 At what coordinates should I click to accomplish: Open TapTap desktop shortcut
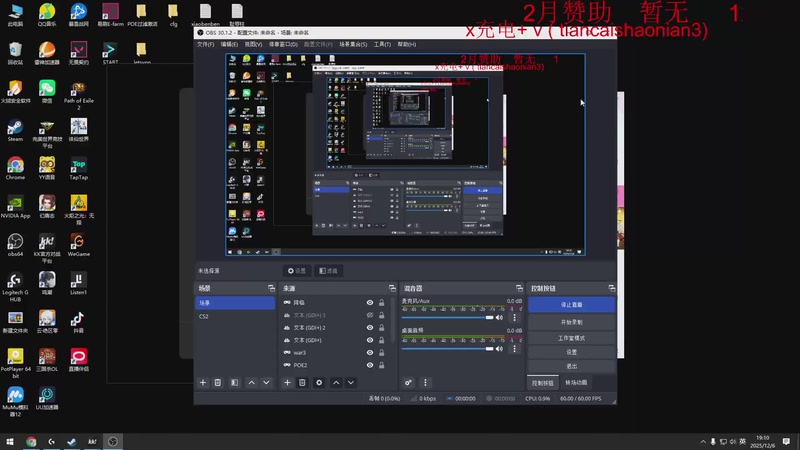78,169
